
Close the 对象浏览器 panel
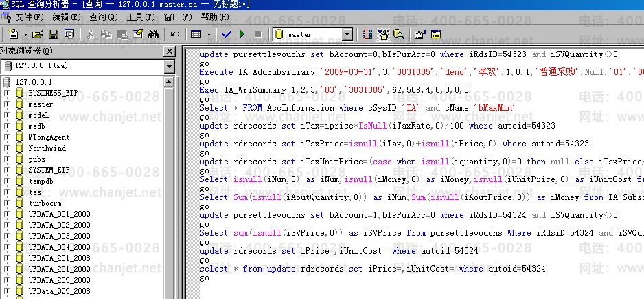(x=170, y=51)
